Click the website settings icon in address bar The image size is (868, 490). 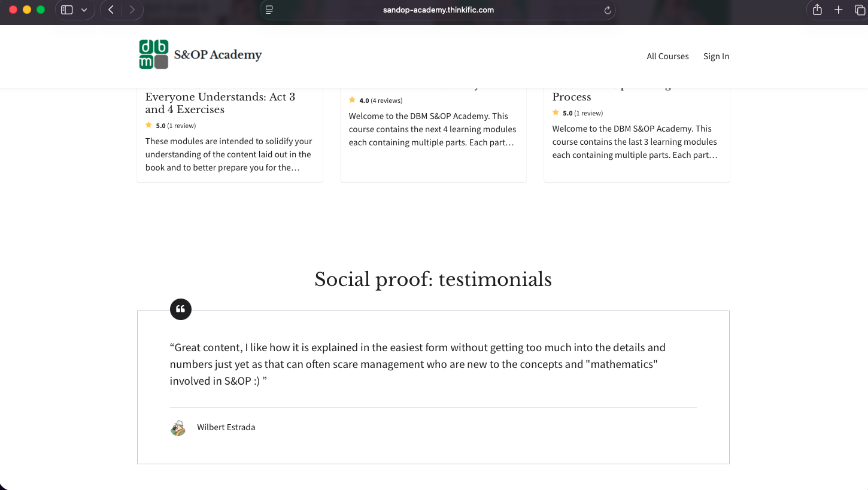(269, 10)
